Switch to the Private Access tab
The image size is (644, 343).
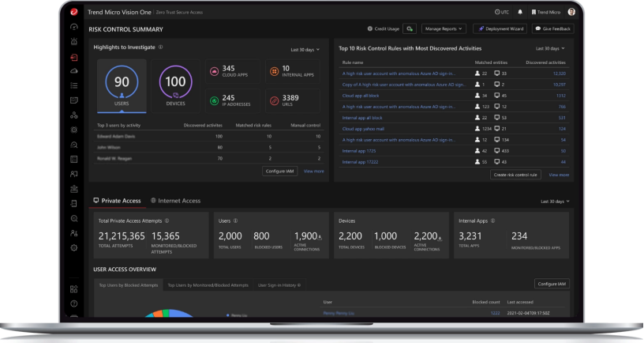117,201
